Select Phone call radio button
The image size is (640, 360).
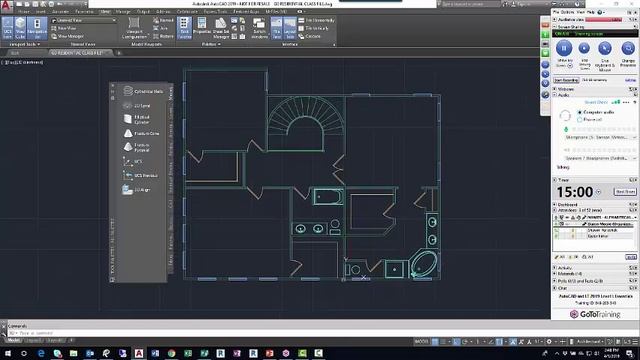click(580, 120)
